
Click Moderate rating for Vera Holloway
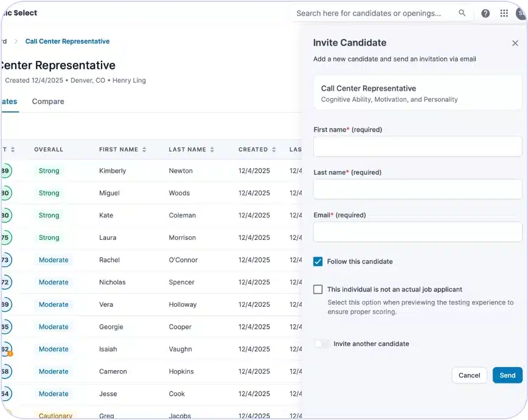click(x=54, y=304)
